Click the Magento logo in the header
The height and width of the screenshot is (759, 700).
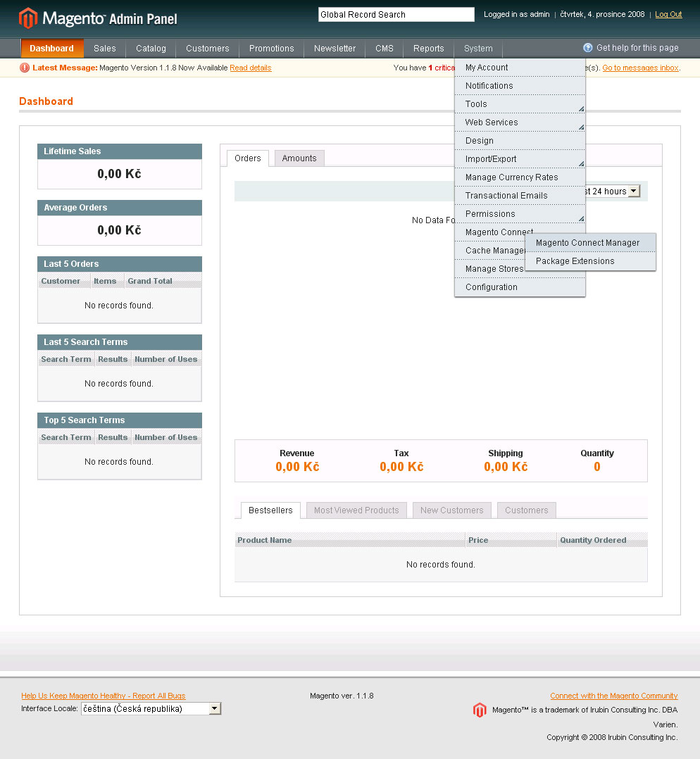click(98, 18)
